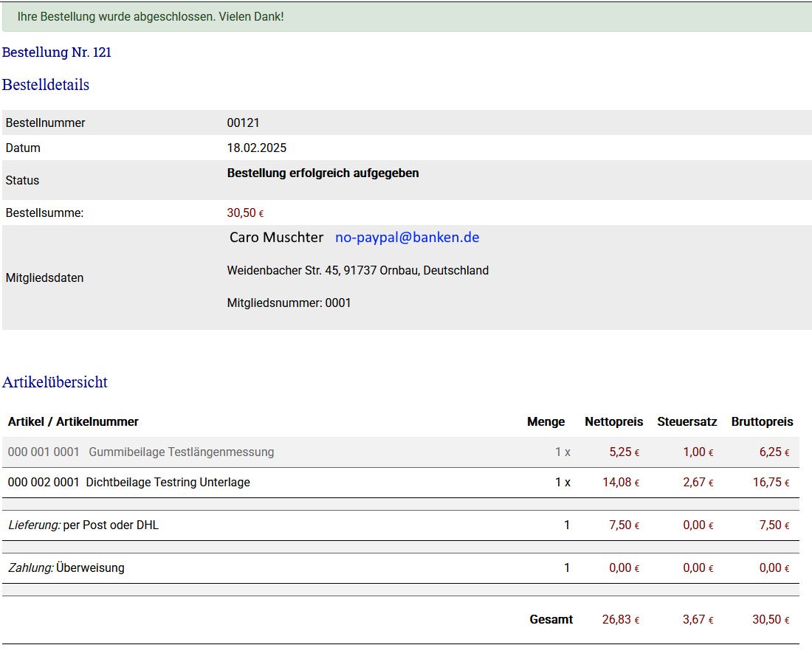Click the amount in the Bestellsumme row
The height and width of the screenshot is (659, 812).
point(244,213)
